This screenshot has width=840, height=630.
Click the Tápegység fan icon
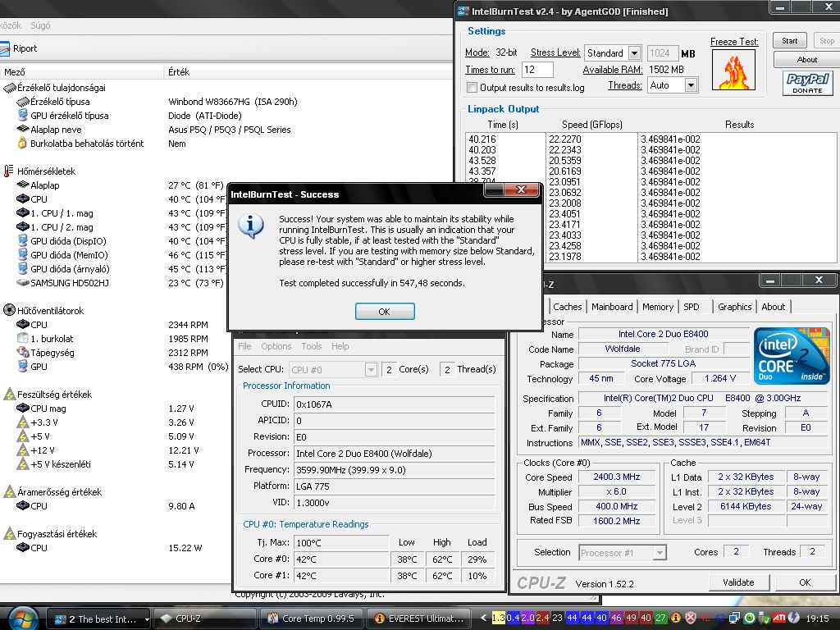tap(22, 352)
